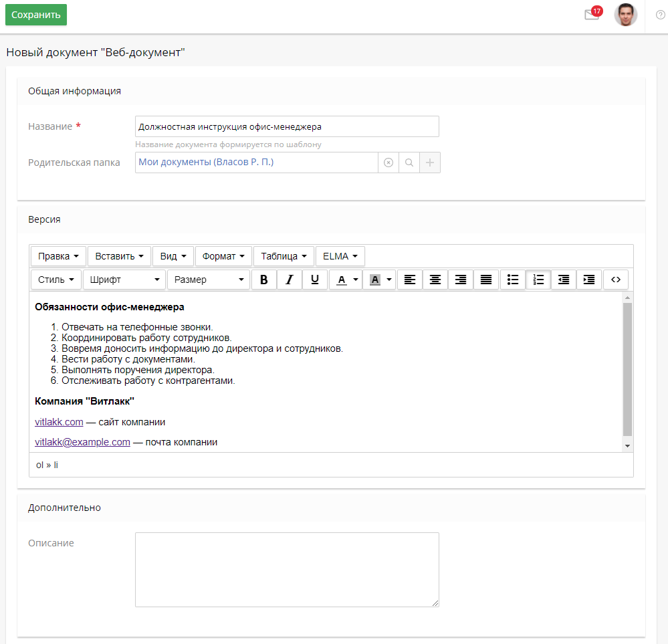This screenshot has height=644, width=668.
Task: Open the HTML source code view
Action: (616, 280)
